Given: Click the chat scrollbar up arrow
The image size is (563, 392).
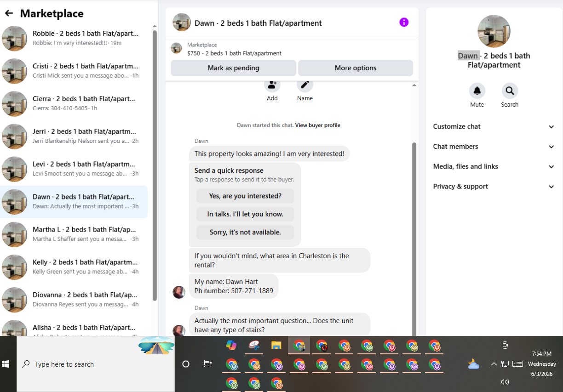Looking at the screenshot, I should 414,85.
